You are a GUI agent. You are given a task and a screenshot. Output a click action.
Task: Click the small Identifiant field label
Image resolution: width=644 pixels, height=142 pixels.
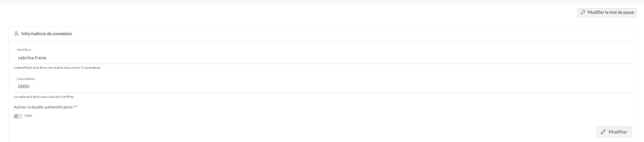click(x=24, y=50)
